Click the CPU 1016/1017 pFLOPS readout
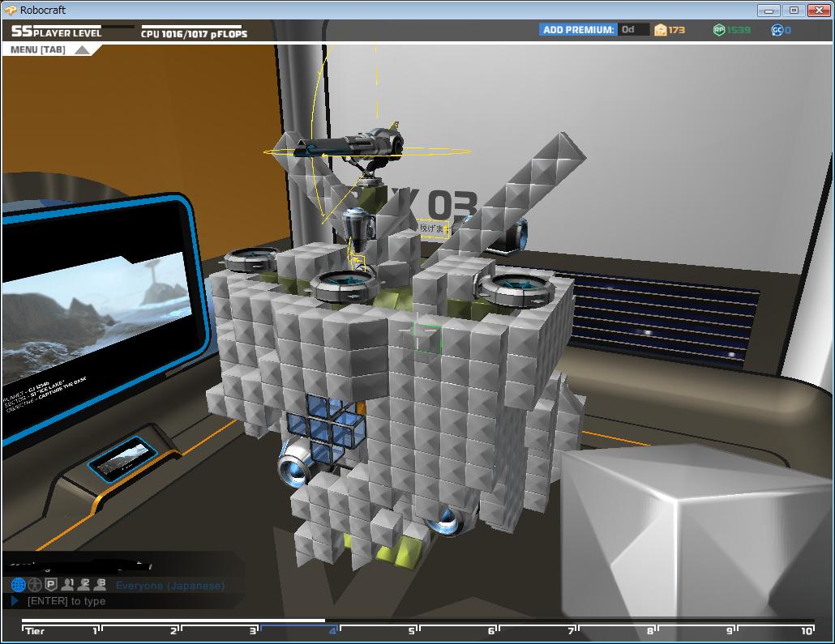Viewport: 835px width, 644px height. point(194,33)
